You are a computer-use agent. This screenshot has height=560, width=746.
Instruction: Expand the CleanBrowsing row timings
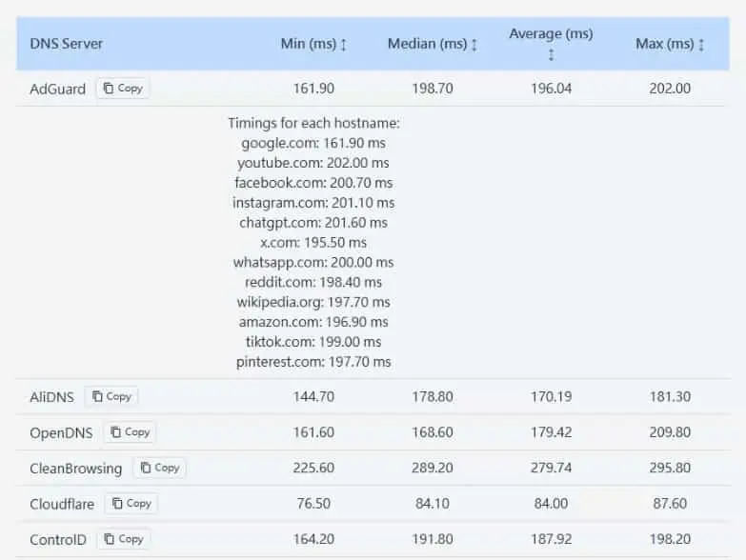(x=373, y=468)
